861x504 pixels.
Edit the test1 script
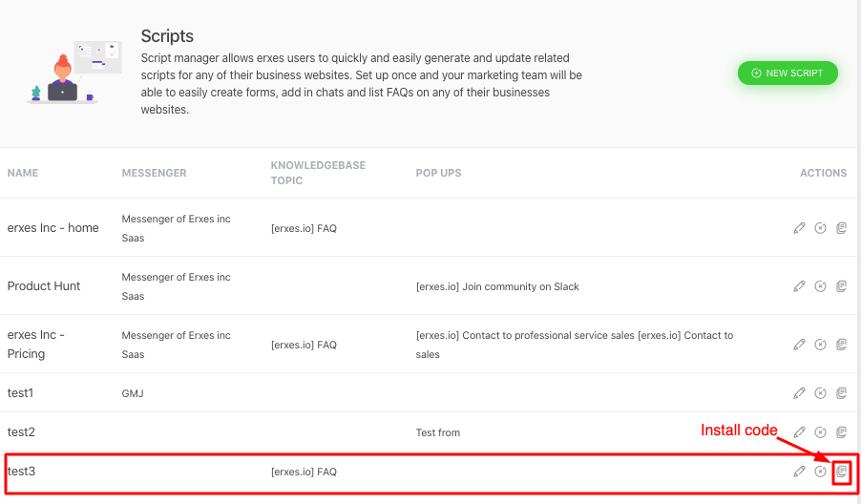(x=800, y=393)
